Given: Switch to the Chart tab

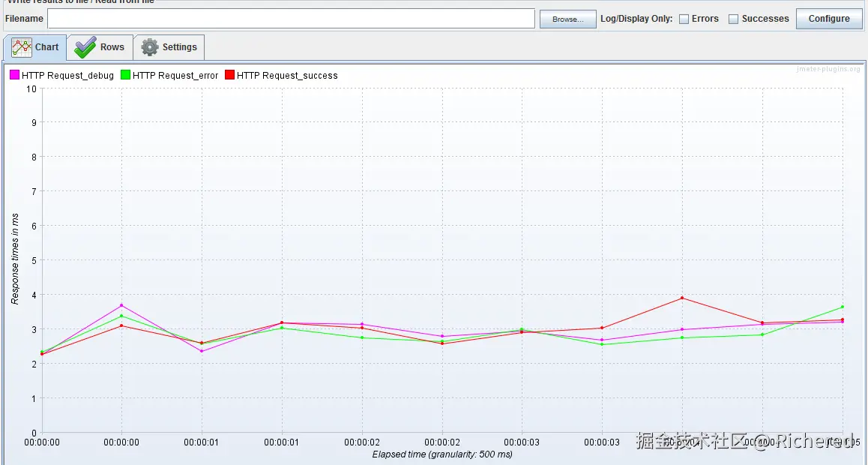Looking at the screenshot, I should click(x=35, y=47).
